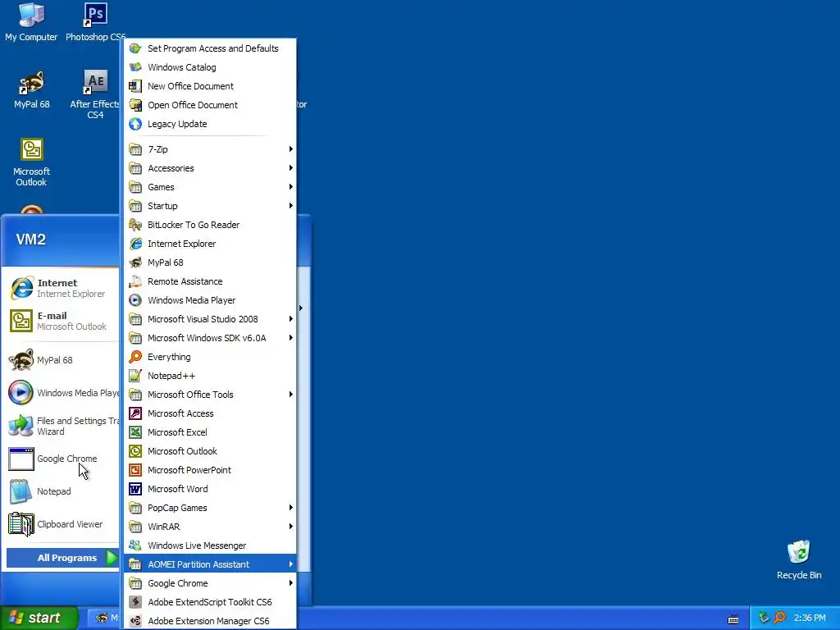840x630 pixels.
Task: Launch Adobe ExtendScript Toolkit CS6
Action: click(x=210, y=602)
